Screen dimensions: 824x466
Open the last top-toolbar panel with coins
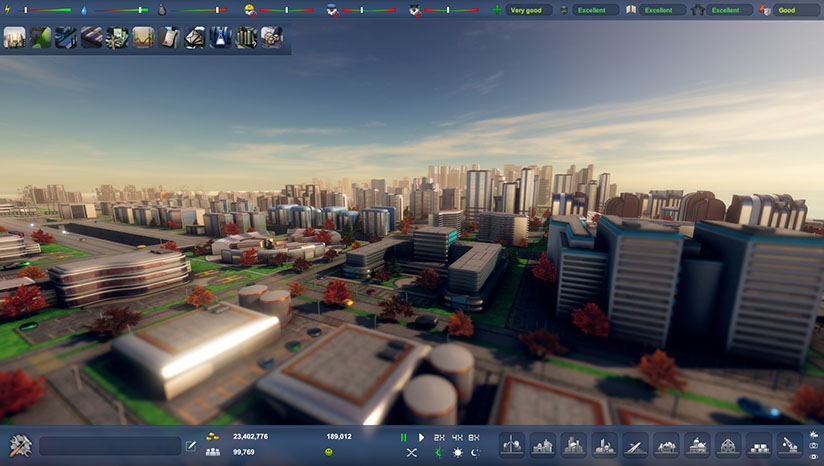coord(272,38)
